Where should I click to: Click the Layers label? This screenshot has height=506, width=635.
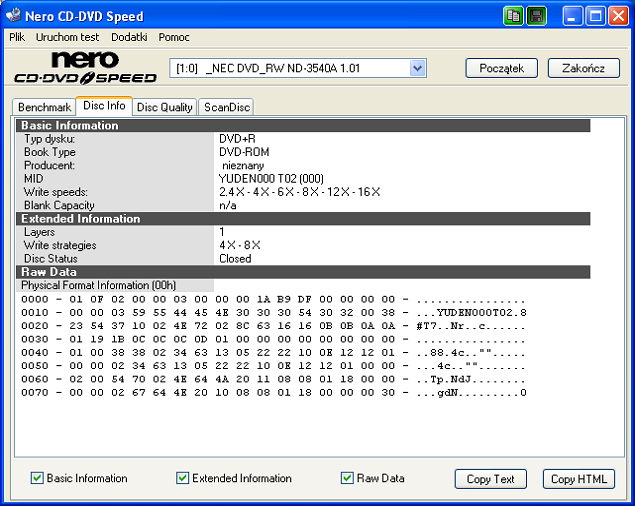(39, 232)
